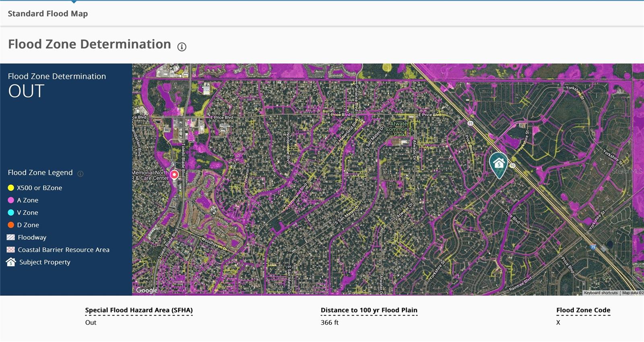Click the Subject Property house legend icon
The width and height of the screenshot is (644, 342).
[11, 262]
